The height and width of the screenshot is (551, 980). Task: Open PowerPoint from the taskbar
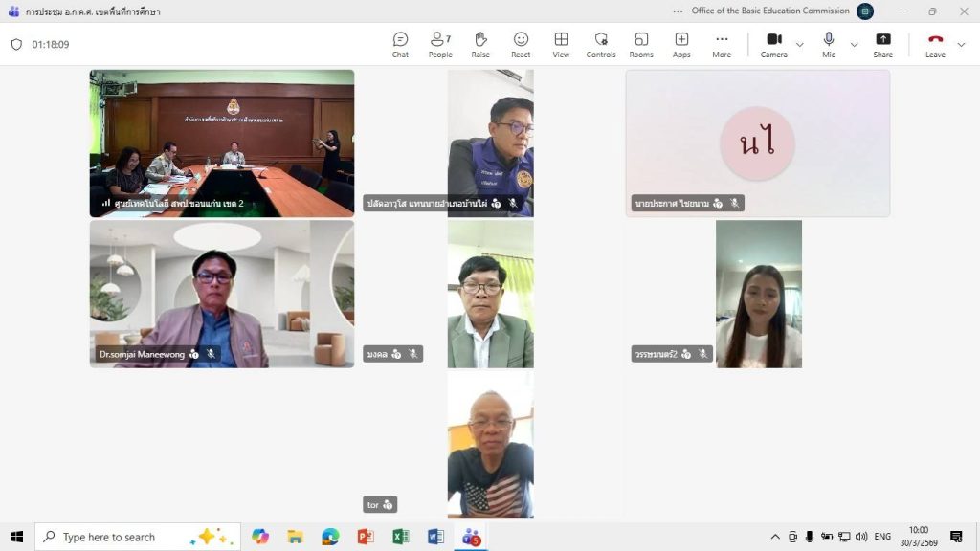pos(365,537)
